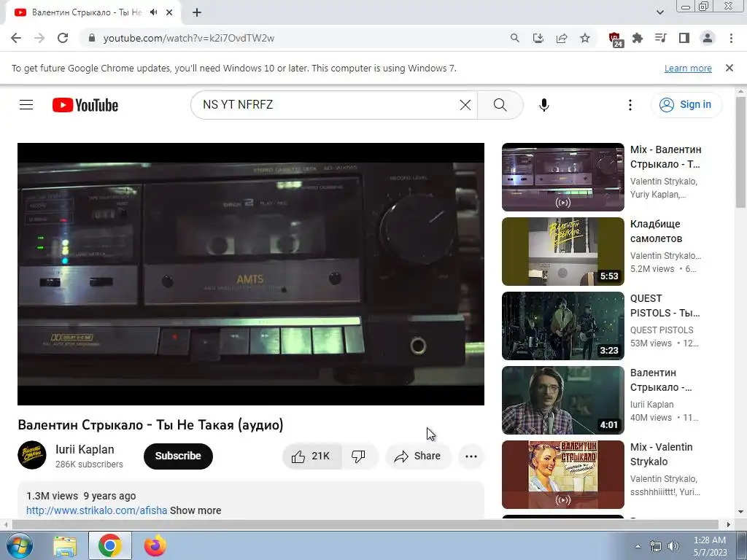Screen dimensions: 747x560
Task: Open more actions ellipsis below video
Action: tap(471, 456)
